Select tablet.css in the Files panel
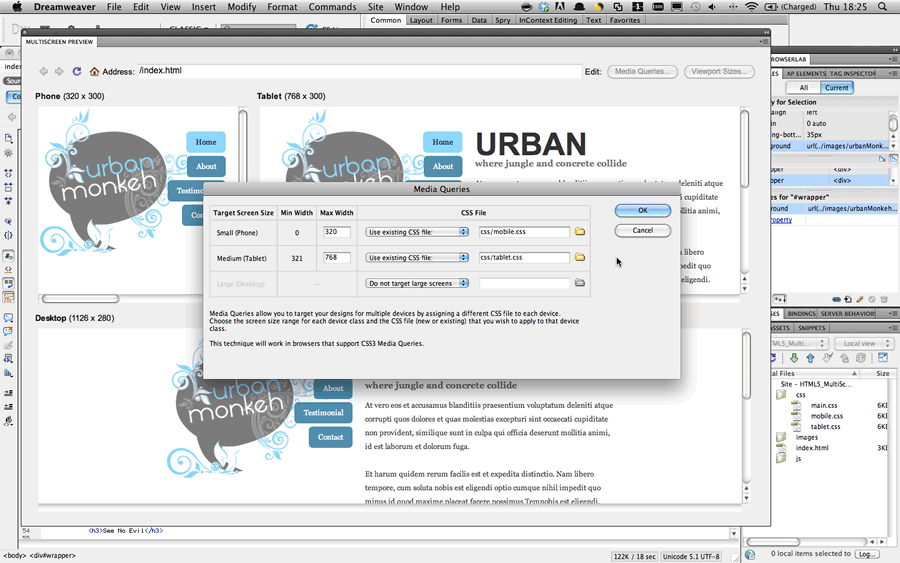The image size is (900, 563). point(825,426)
